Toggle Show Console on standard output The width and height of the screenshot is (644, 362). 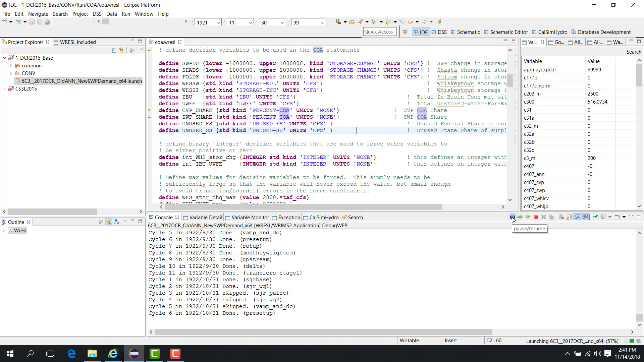click(x=577, y=217)
